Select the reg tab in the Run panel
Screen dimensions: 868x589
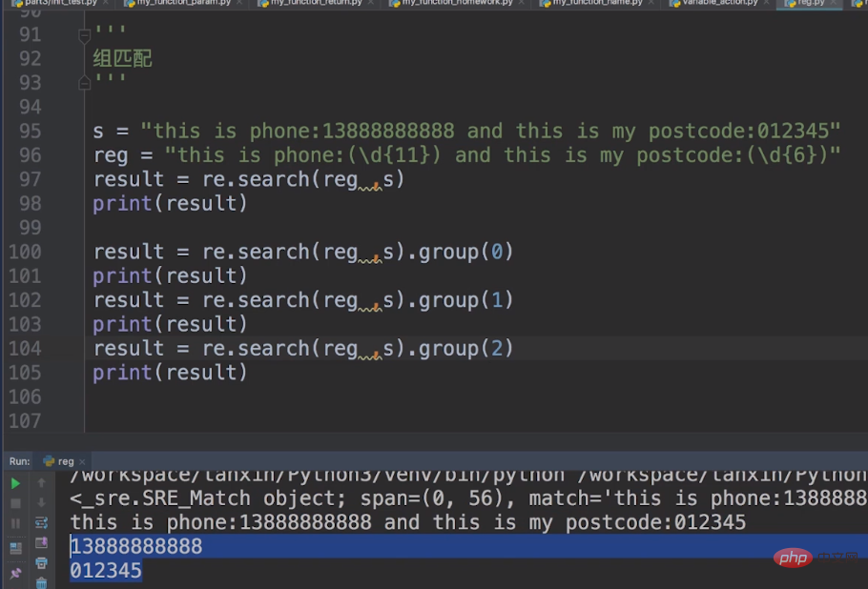click(65, 461)
